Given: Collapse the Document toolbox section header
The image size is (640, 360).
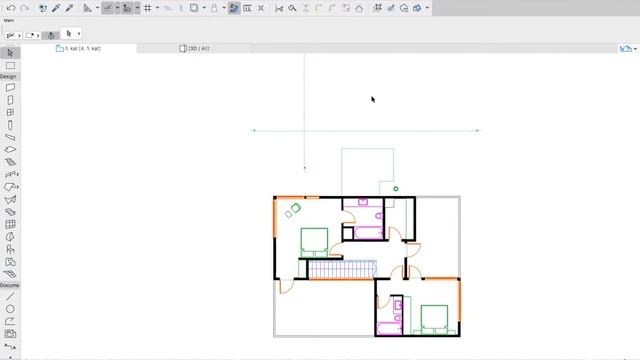Looking at the screenshot, I should (x=10, y=285).
